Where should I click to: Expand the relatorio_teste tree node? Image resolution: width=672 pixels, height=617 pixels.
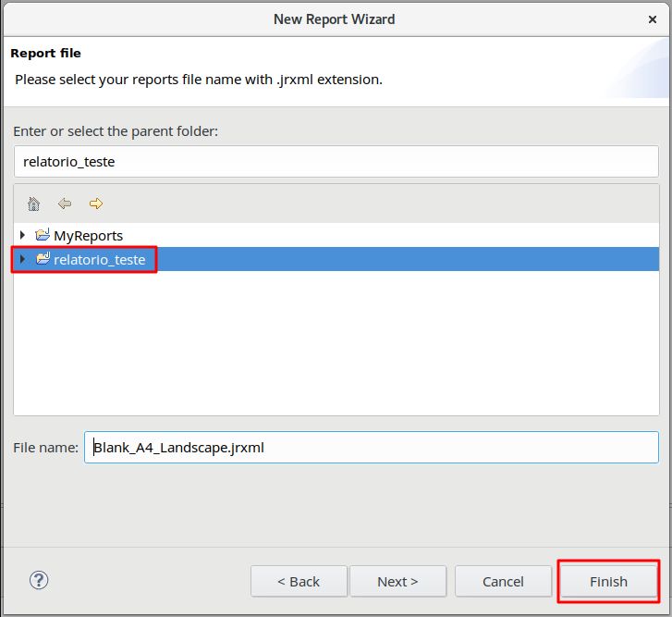tap(22, 259)
